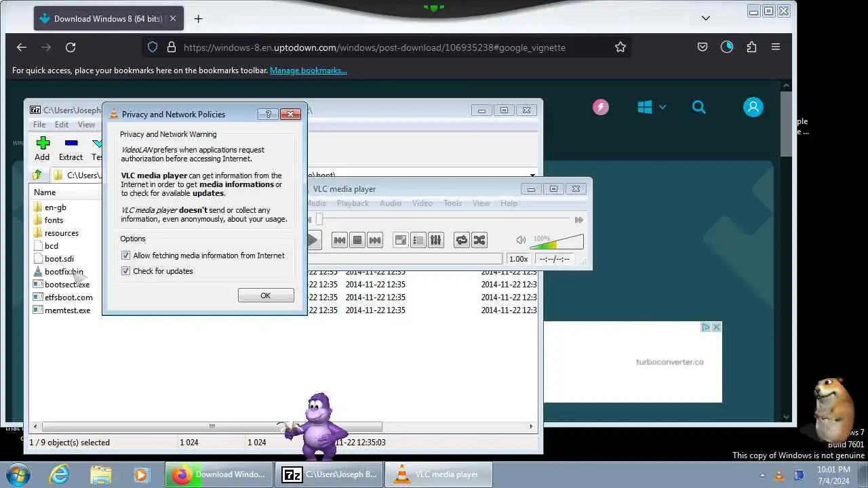The height and width of the screenshot is (488, 868).
Task: Select etfsboot.com file in 7-Zip
Action: coord(68,298)
